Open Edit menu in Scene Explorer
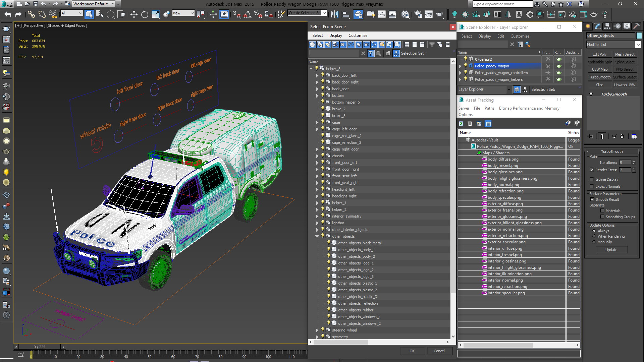This screenshot has width=644, height=362. (500, 36)
